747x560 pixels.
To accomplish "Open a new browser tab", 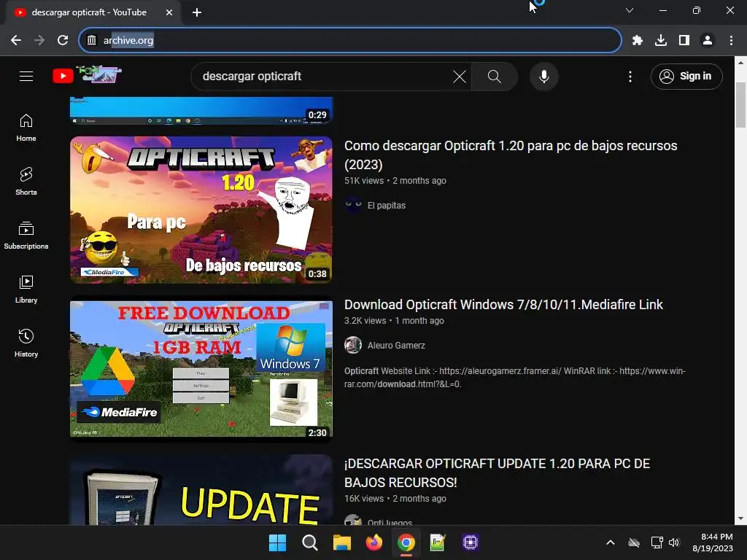I will coord(197,12).
